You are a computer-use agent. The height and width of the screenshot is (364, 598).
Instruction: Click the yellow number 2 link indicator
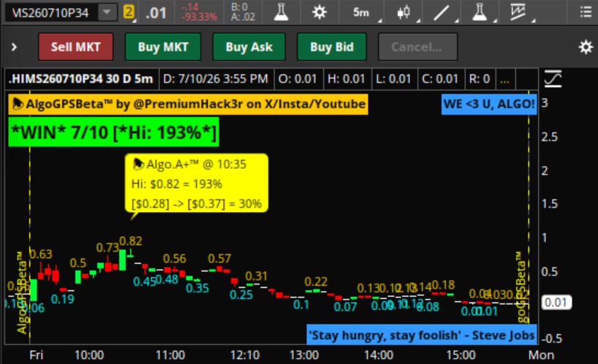pos(129,12)
